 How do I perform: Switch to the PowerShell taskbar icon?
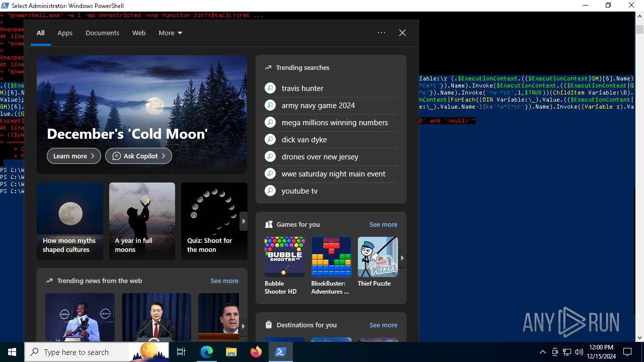tap(281, 352)
